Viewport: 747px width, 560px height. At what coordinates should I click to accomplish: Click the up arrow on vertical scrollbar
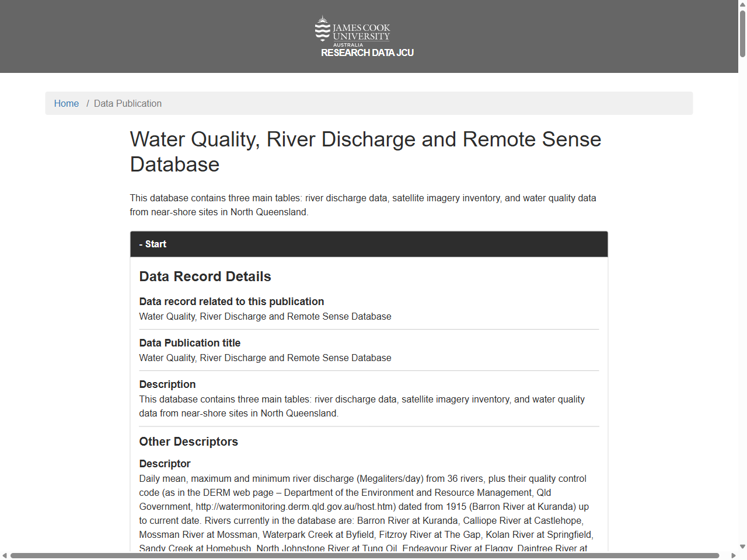point(742,3)
